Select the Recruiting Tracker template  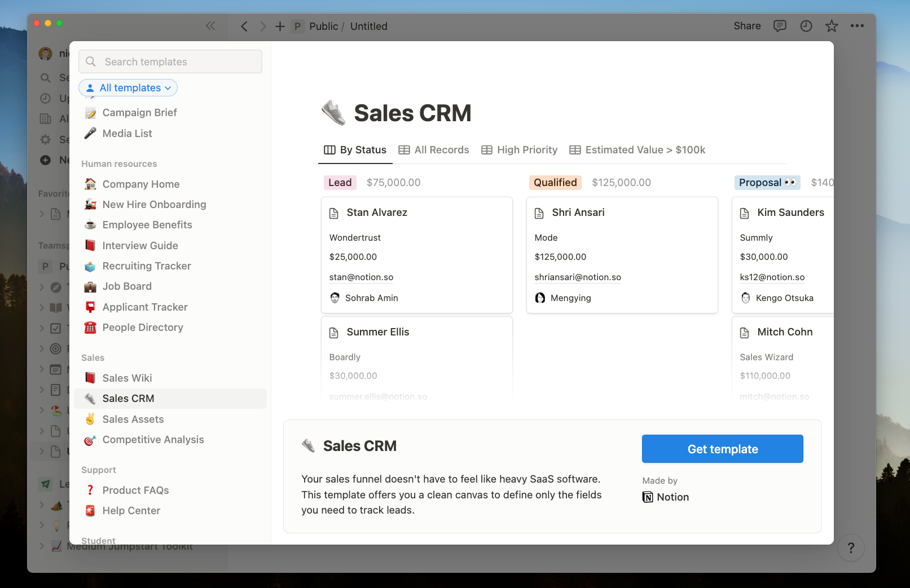click(170, 266)
